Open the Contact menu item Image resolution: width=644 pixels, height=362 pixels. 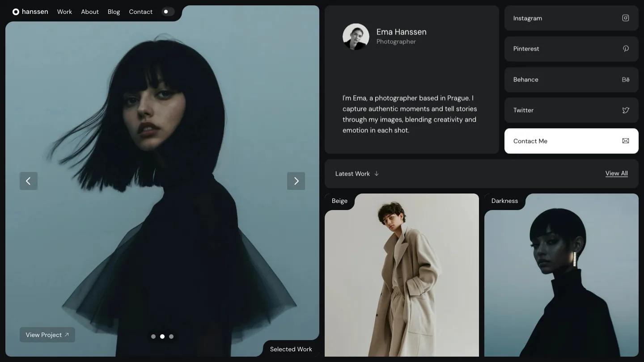coord(141,12)
